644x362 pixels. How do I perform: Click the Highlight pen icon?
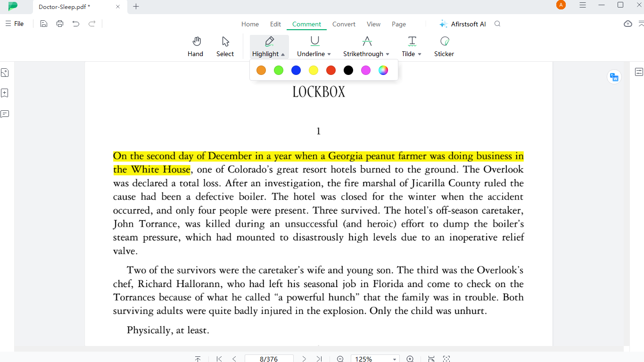coord(270,41)
